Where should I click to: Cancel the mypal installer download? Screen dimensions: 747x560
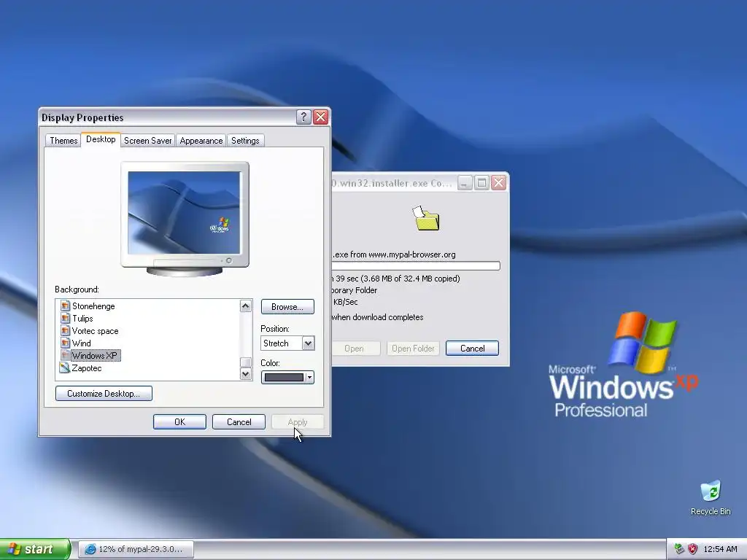pyautogui.click(x=472, y=348)
